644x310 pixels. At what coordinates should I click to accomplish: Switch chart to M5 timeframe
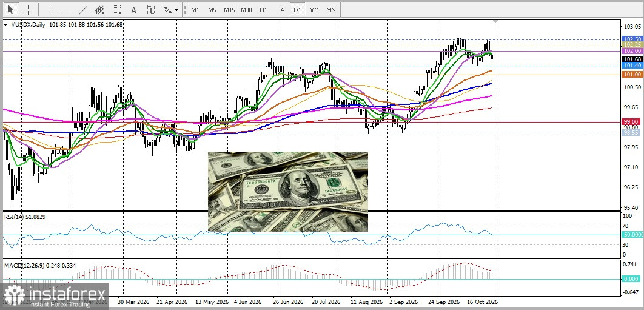pos(212,10)
